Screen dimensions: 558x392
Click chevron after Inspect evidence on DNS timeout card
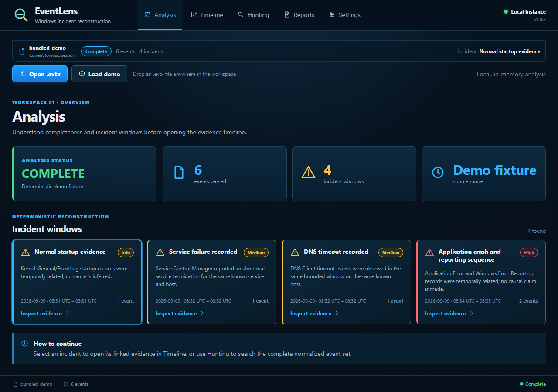point(337,313)
